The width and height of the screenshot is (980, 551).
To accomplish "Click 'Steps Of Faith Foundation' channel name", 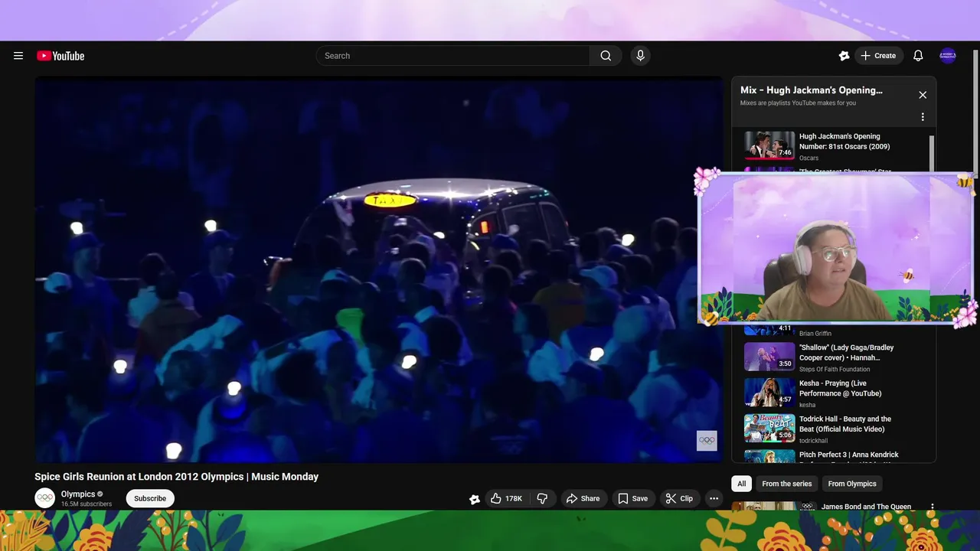I will [835, 370].
